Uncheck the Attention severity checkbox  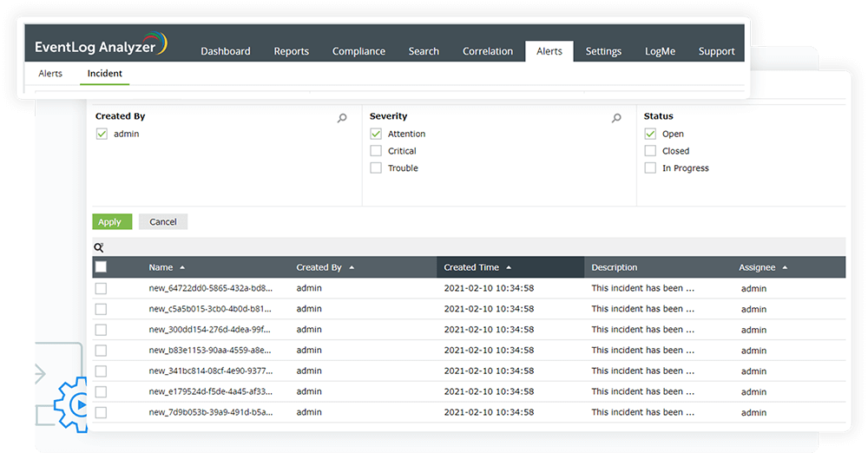coord(376,134)
